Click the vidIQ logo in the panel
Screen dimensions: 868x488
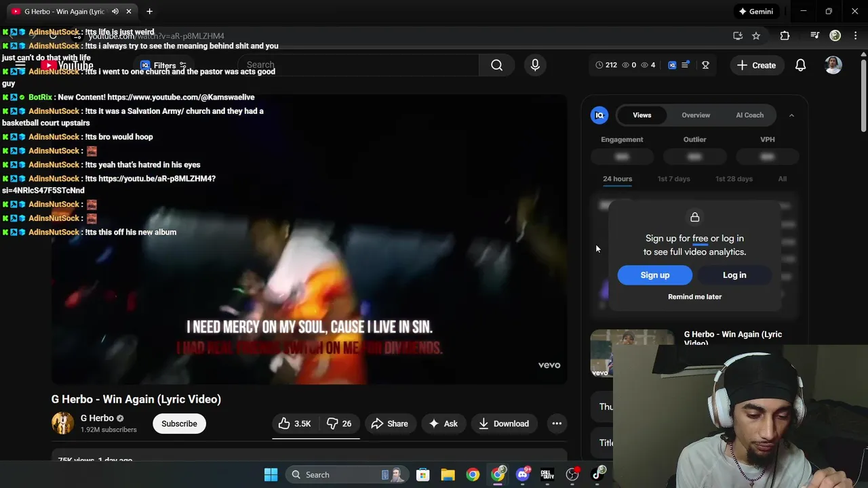click(599, 115)
